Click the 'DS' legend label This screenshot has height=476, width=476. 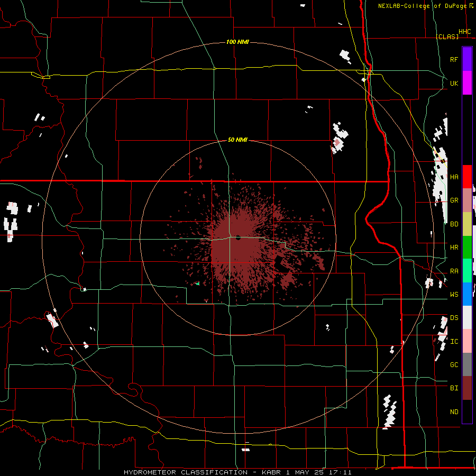click(x=454, y=317)
